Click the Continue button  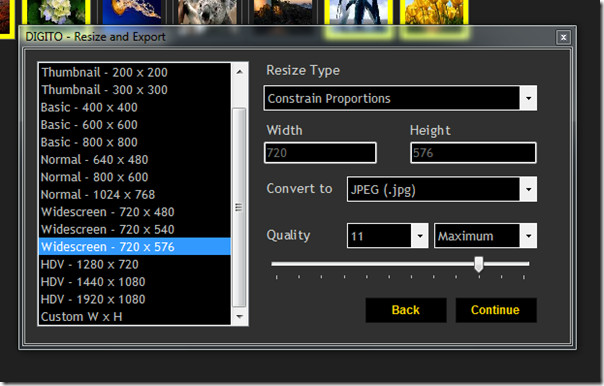(496, 310)
